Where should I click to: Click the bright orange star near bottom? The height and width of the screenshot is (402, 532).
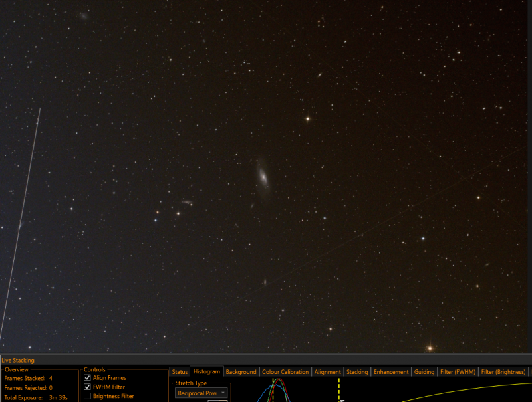click(430, 348)
